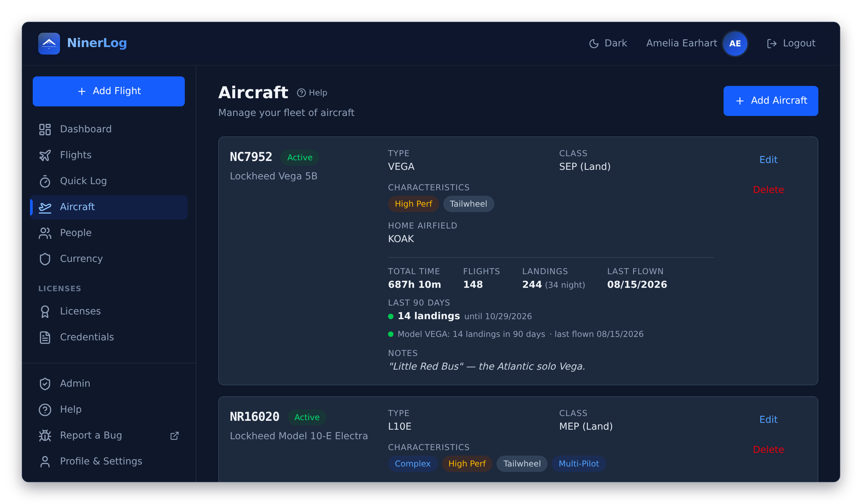Open the Currency page
This screenshot has height=504, width=862.
tap(109, 259)
